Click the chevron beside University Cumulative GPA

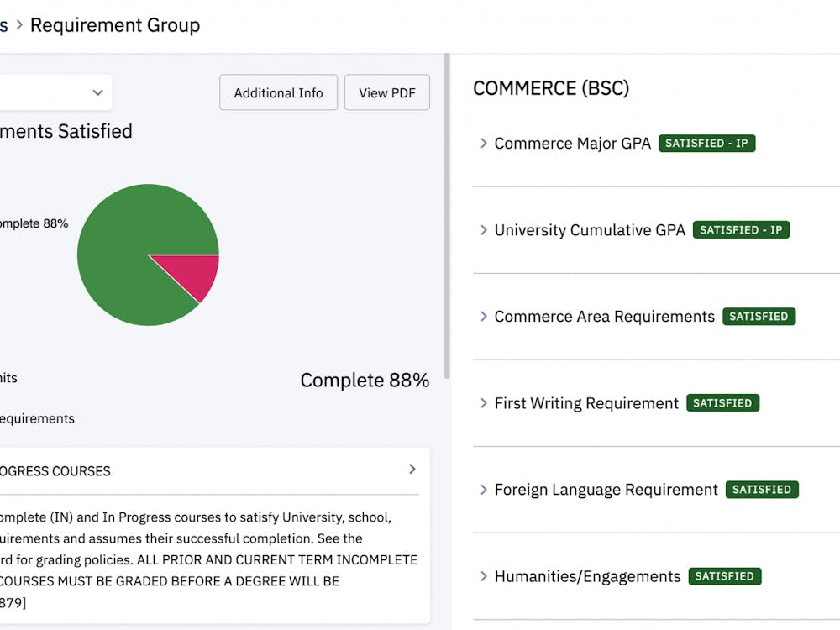(x=483, y=230)
